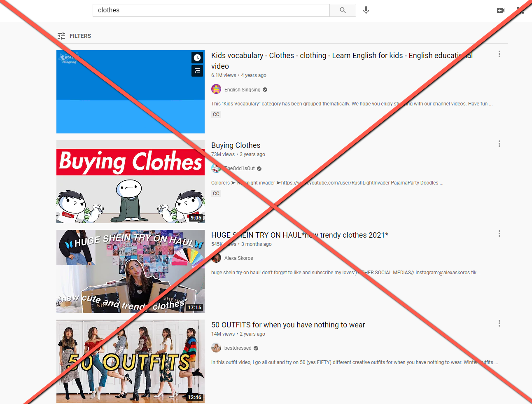The width and height of the screenshot is (532, 404).
Task: Open English Singsing channel avatar
Action: [x=216, y=89]
